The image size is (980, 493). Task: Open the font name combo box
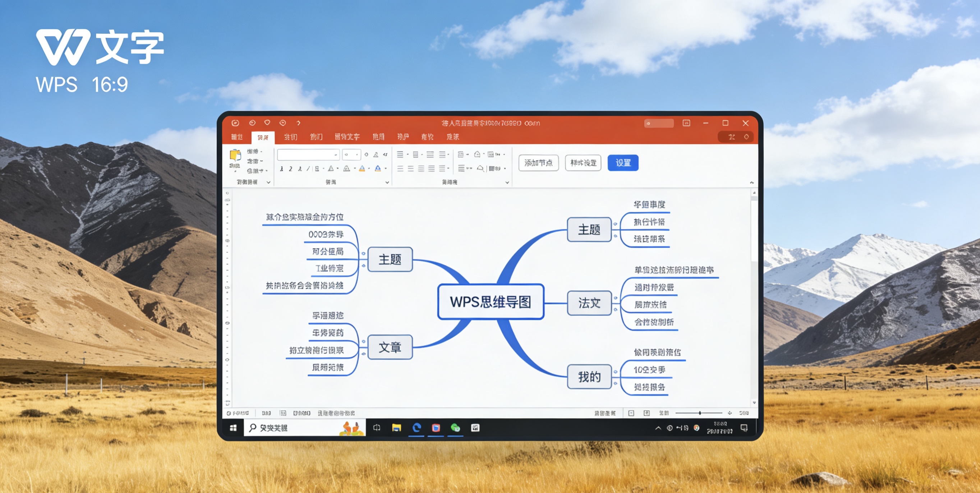pos(308,155)
